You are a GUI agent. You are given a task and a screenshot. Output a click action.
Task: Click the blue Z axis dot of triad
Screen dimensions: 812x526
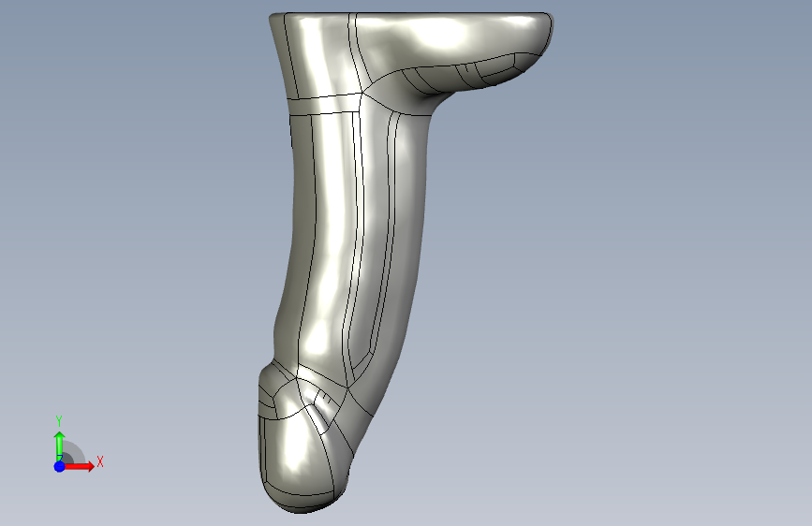click(x=60, y=466)
